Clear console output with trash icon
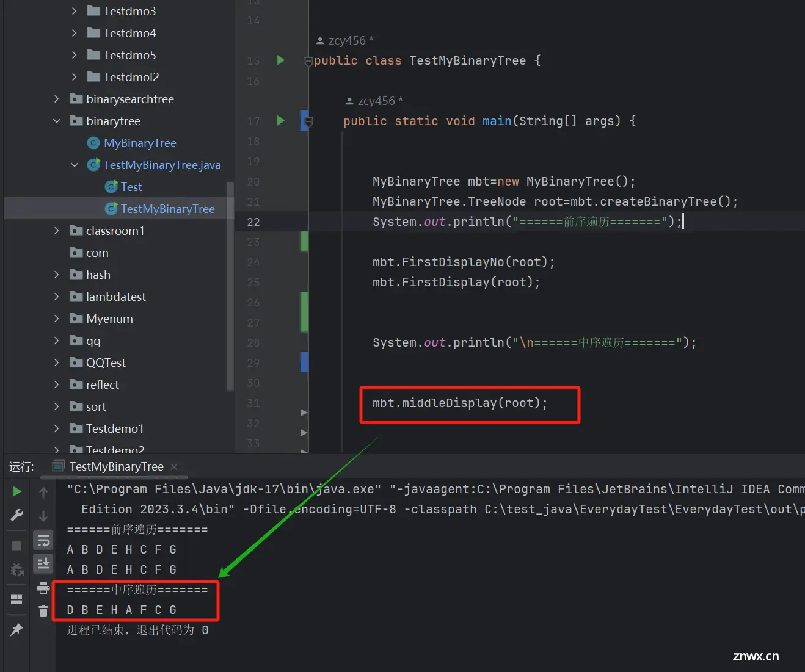Image resolution: width=805 pixels, height=672 pixels. [43, 610]
